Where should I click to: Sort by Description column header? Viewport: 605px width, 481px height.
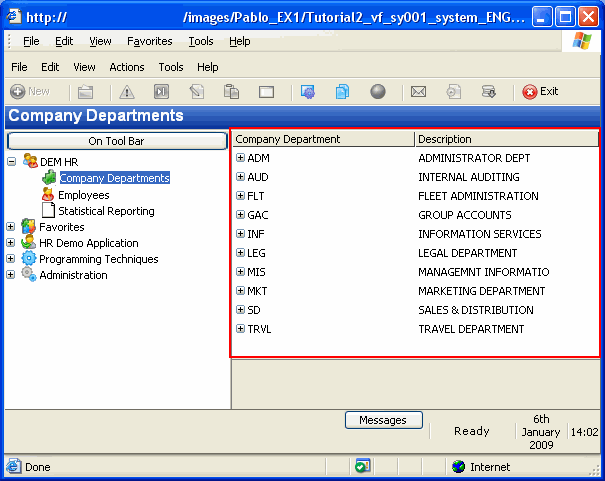point(507,139)
